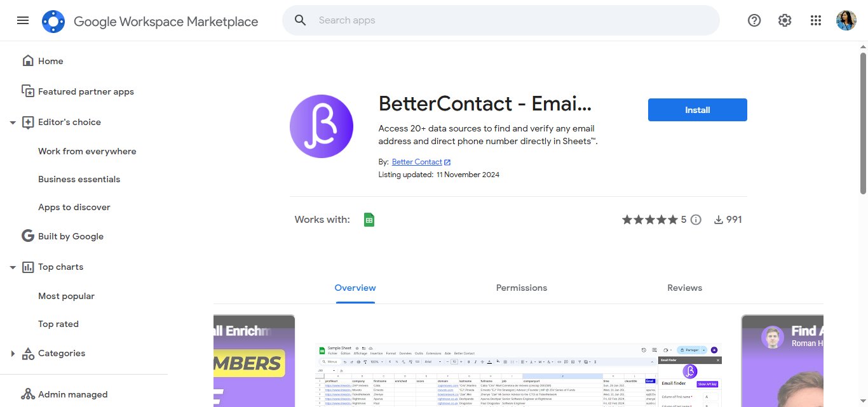Collapse the Top charts section arrow
The image size is (868, 407).
click(x=13, y=267)
